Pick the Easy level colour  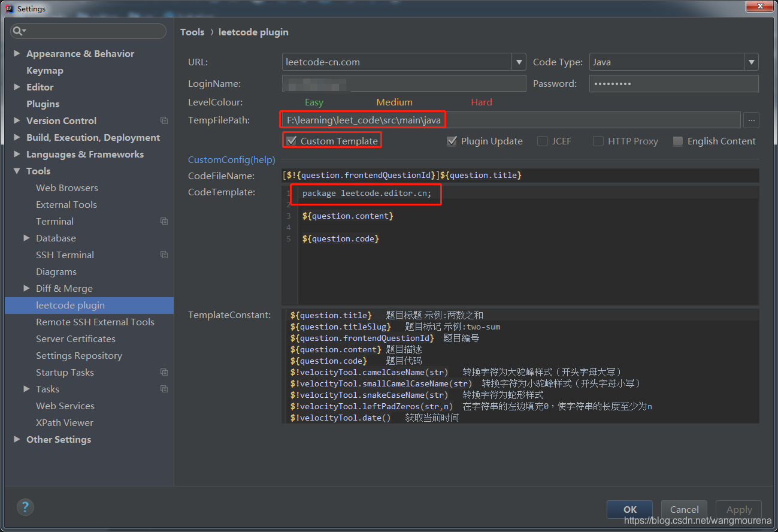314,102
